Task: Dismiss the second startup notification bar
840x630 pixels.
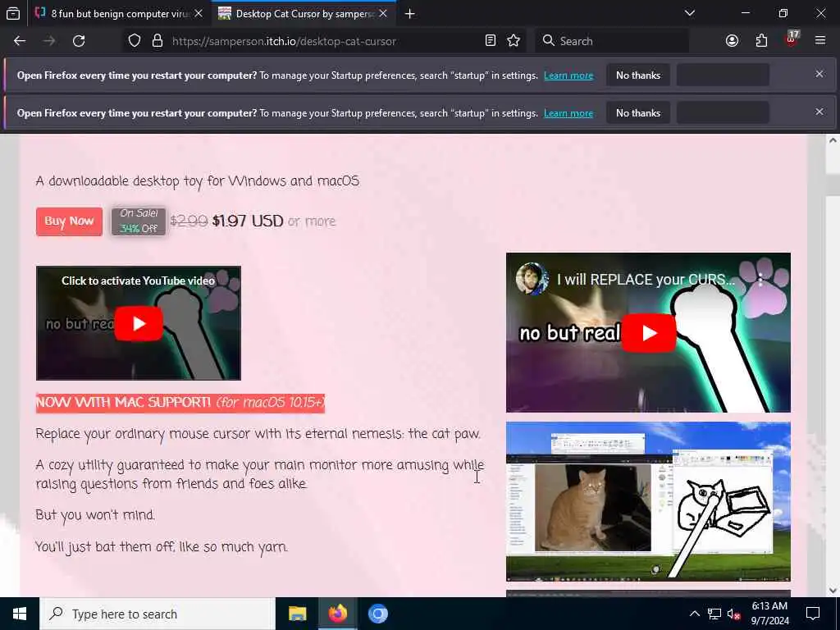Action: [x=819, y=112]
